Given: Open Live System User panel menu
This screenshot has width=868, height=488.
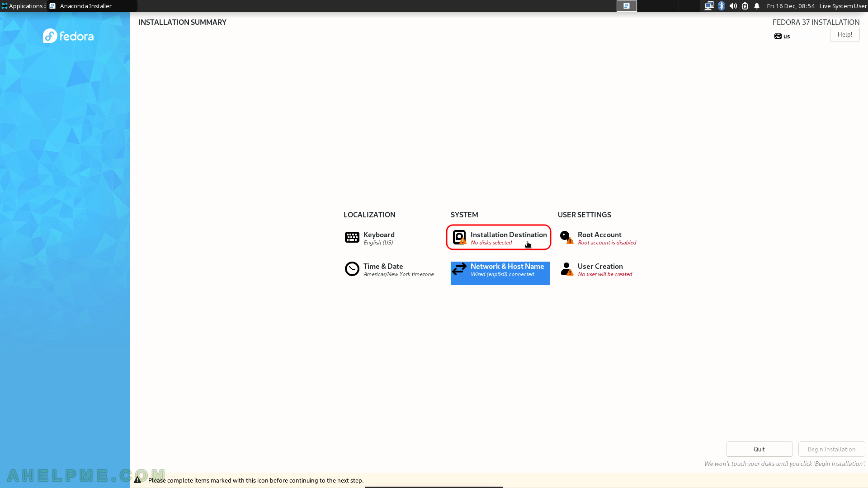Looking at the screenshot, I should [843, 6].
